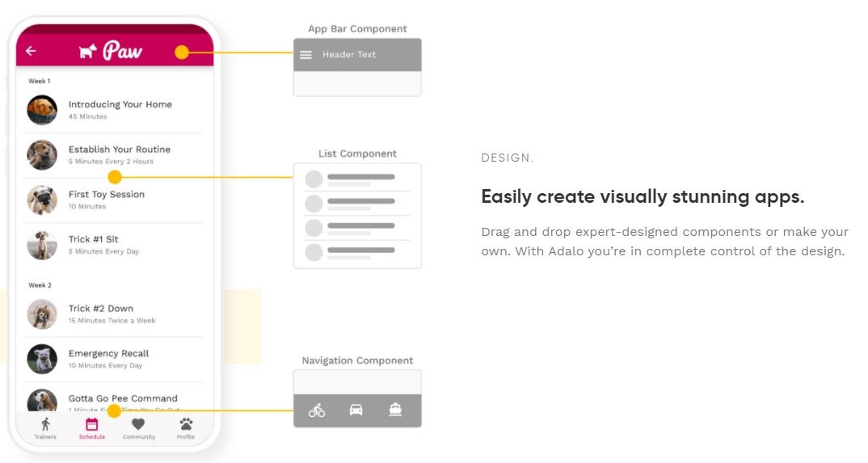Click Establish Your Routine dog thumbnail
This screenshot has height=463, width=868.
click(42, 155)
